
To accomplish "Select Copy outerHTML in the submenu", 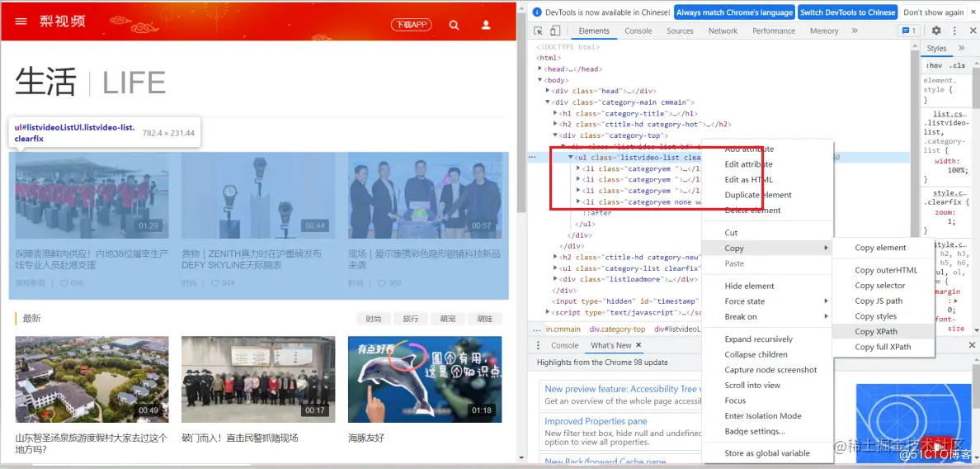I will 883,270.
